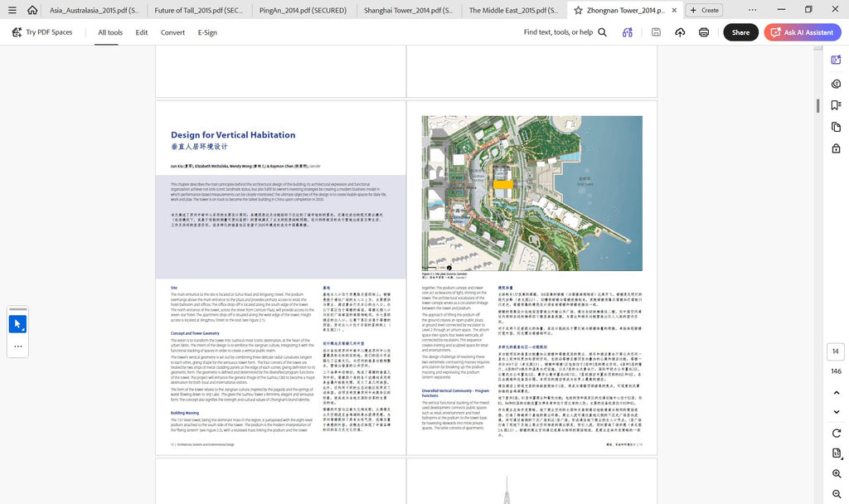Open the hamburger menu
The image size is (849, 504).
(x=12, y=10)
